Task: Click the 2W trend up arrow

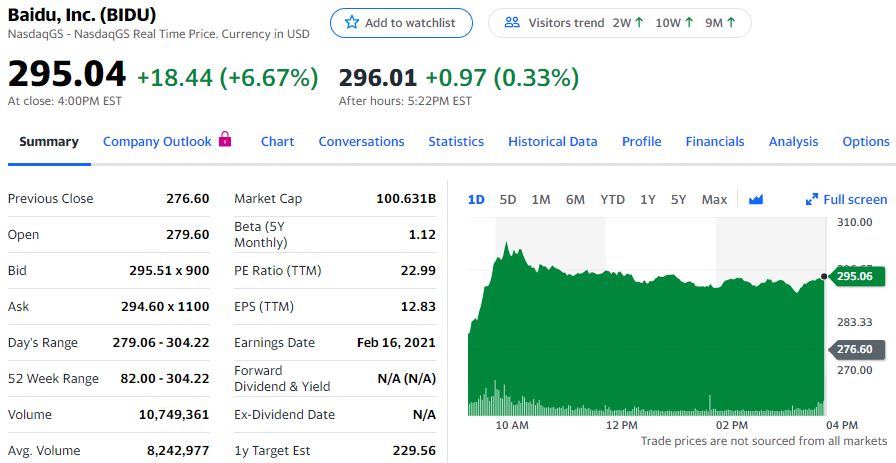Action: (x=639, y=22)
